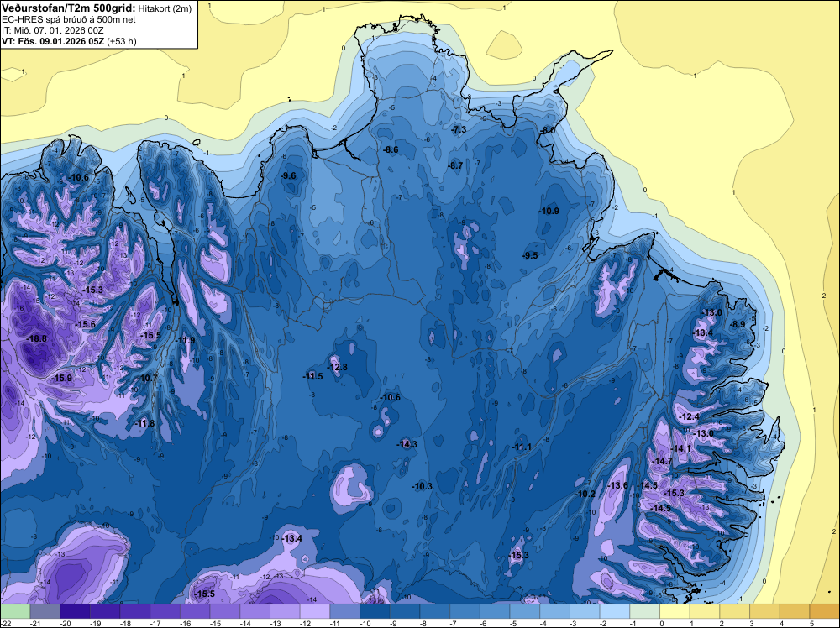Select the -9.6 temperature reading
The image size is (840, 628).
tap(288, 175)
